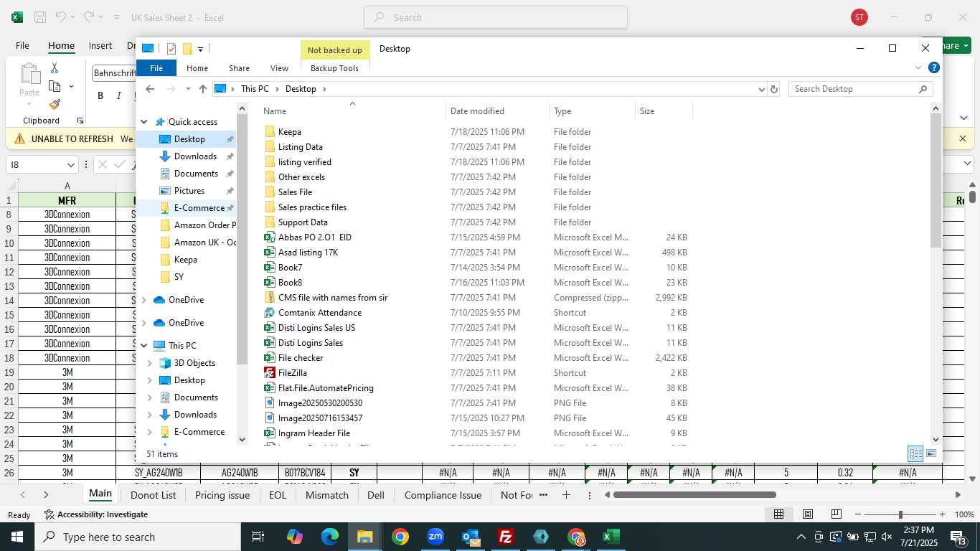Click the Excel Copy icon
This screenshot has height=551, width=980.
(x=55, y=86)
